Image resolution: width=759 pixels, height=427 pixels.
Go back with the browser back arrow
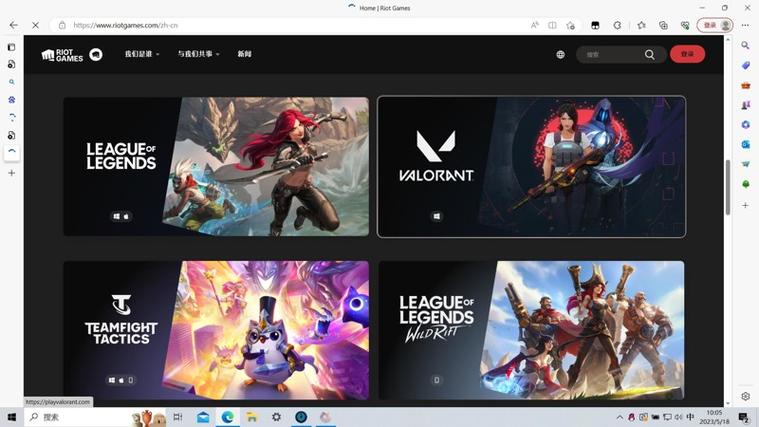14,25
